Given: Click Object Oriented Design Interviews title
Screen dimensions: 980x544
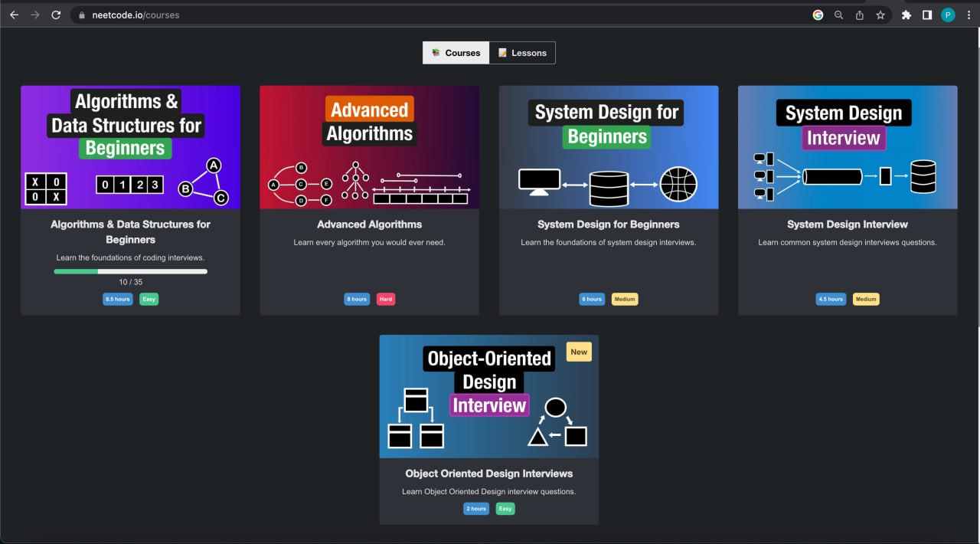Looking at the screenshot, I should [x=489, y=474].
